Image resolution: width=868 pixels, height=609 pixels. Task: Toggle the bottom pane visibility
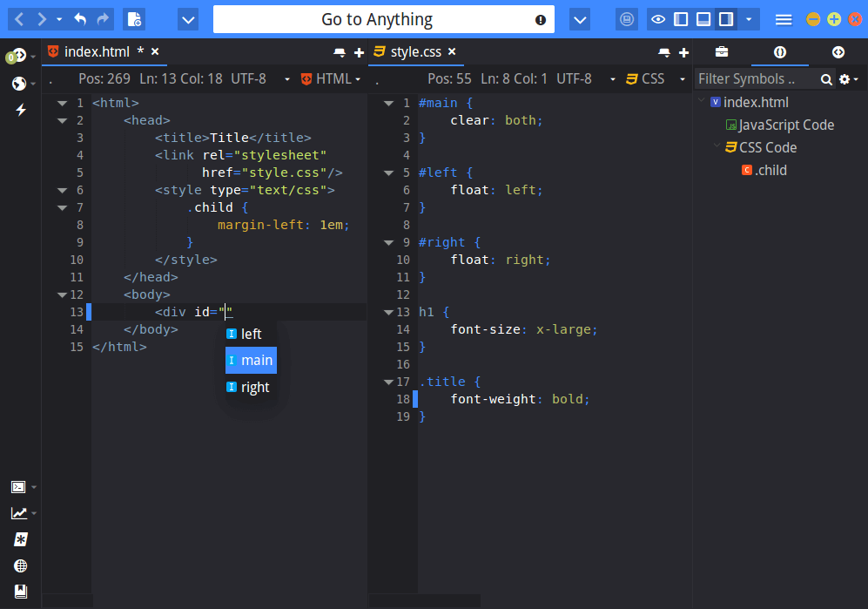(x=703, y=19)
